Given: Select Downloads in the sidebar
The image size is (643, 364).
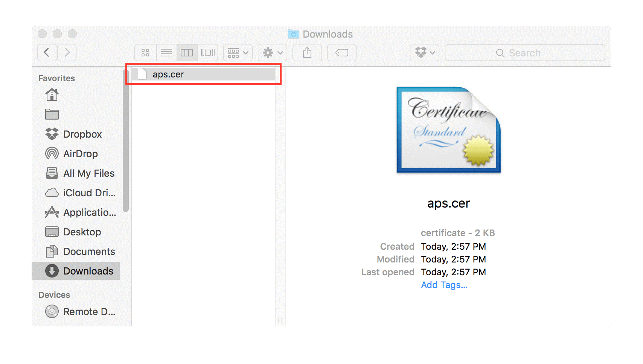Looking at the screenshot, I should 76,271.
